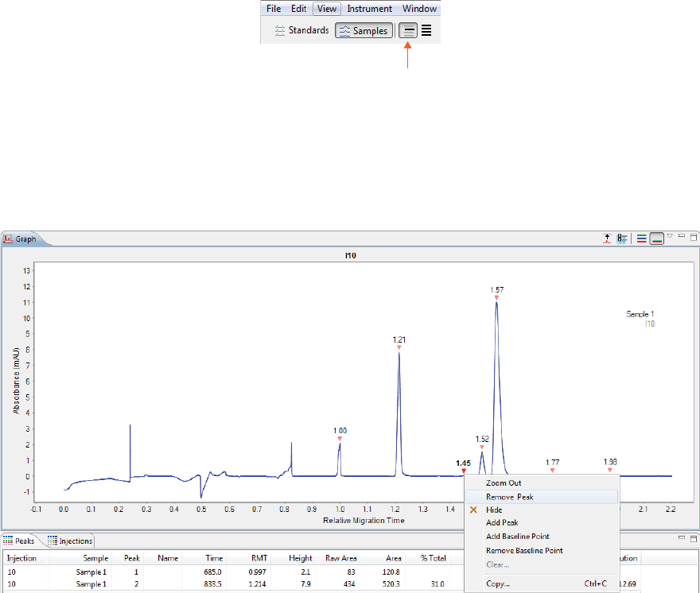The height and width of the screenshot is (593, 700).
Task: Click the 1.98 peak marker
Action: [x=610, y=470]
